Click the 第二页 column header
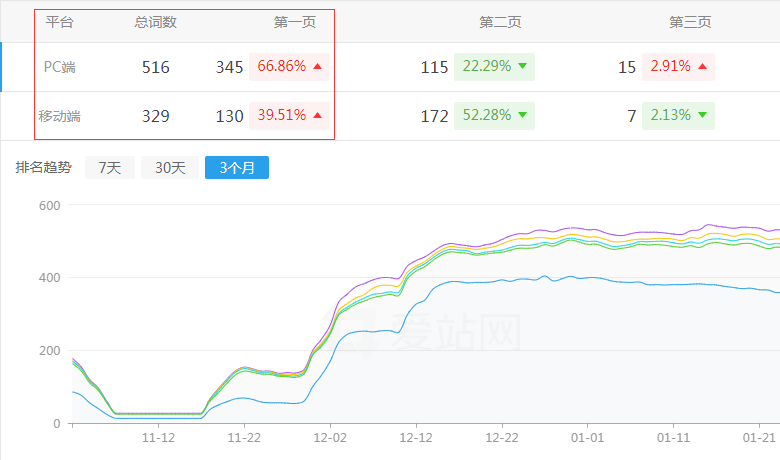 tap(500, 21)
